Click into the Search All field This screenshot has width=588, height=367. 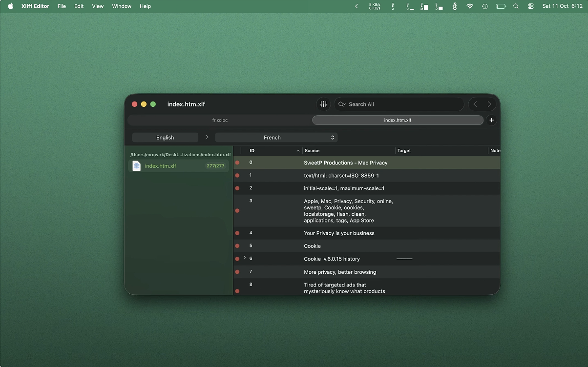pos(400,104)
